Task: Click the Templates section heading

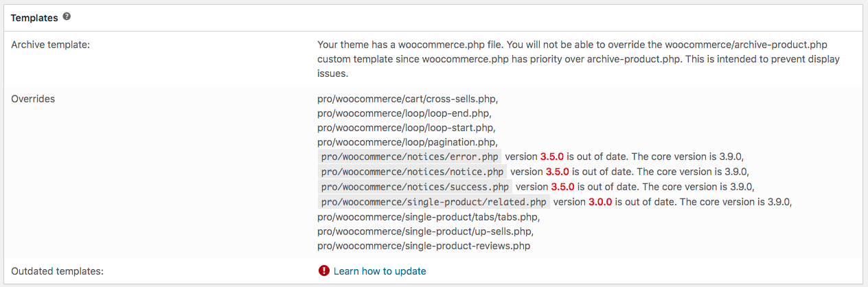Action: point(34,19)
